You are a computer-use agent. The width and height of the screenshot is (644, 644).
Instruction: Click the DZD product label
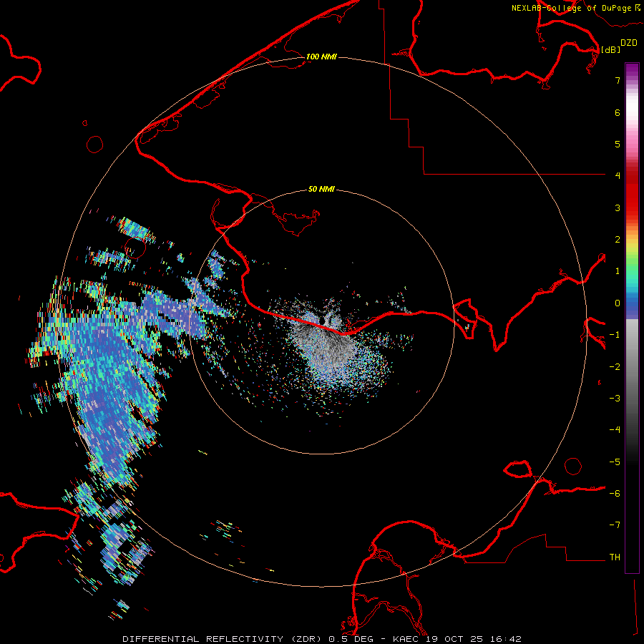pyautogui.click(x=629, y=43)
